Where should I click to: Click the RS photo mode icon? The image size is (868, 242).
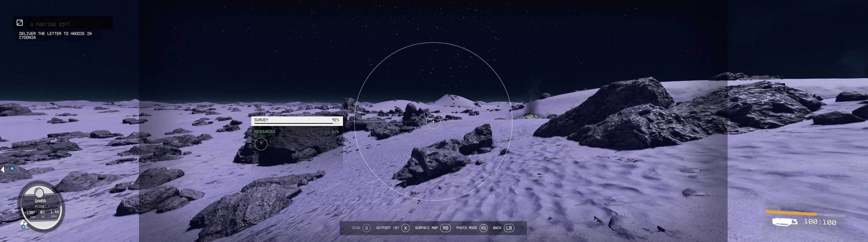484,228
